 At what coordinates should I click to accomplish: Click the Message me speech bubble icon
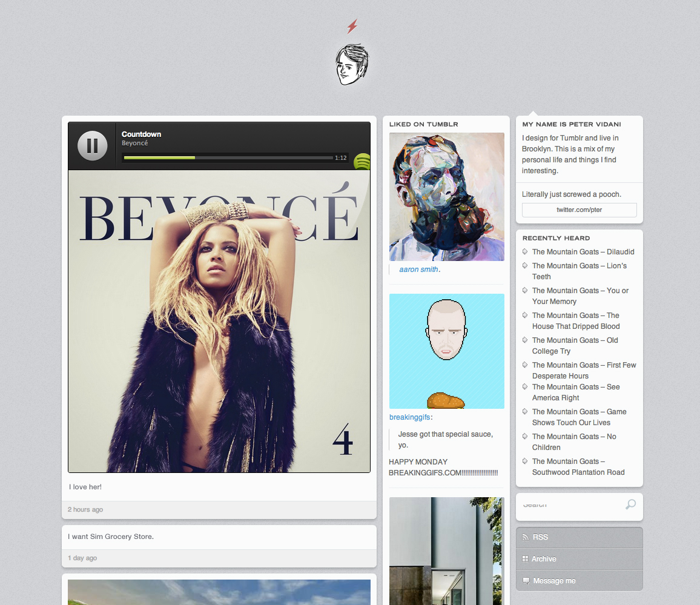click(526, 581)
